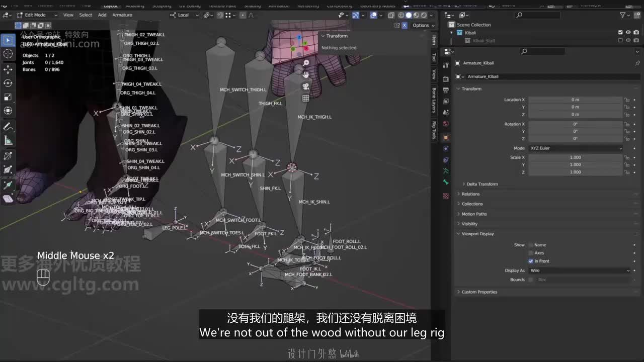The image size is (644, 362).
Task: Open the Object properties tab icon
Action: 446,137
